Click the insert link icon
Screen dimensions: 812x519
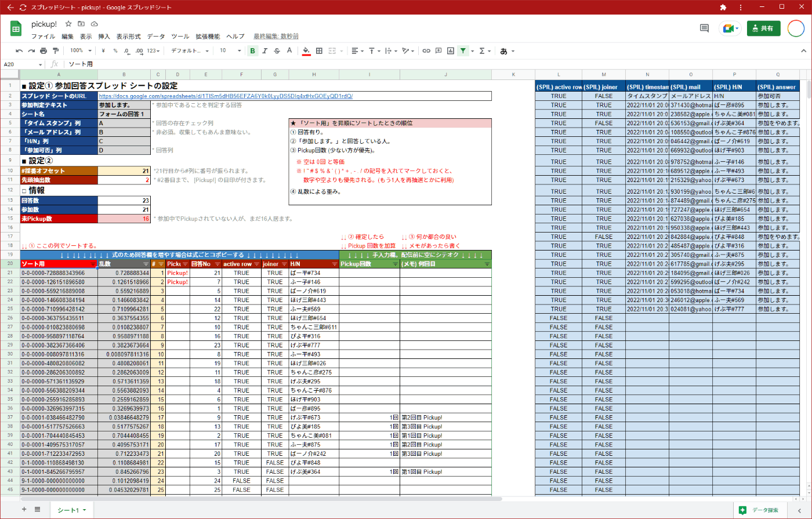(426, 51)
